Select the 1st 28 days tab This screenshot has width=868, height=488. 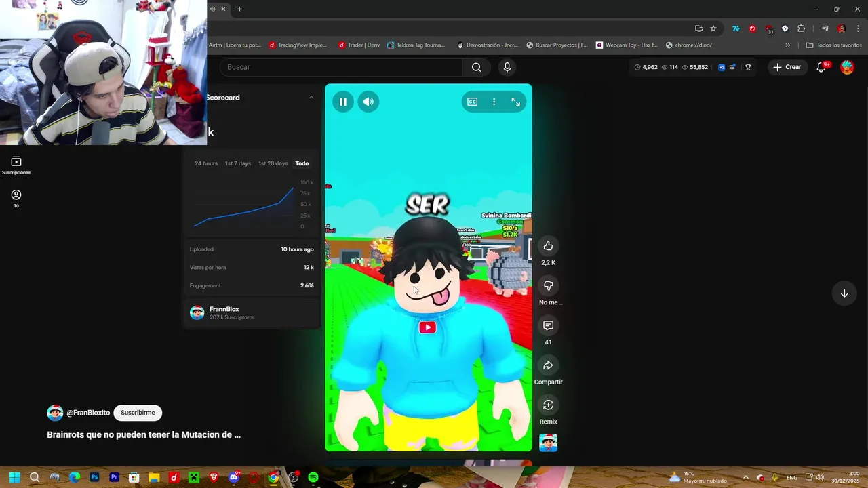point(273,163)
